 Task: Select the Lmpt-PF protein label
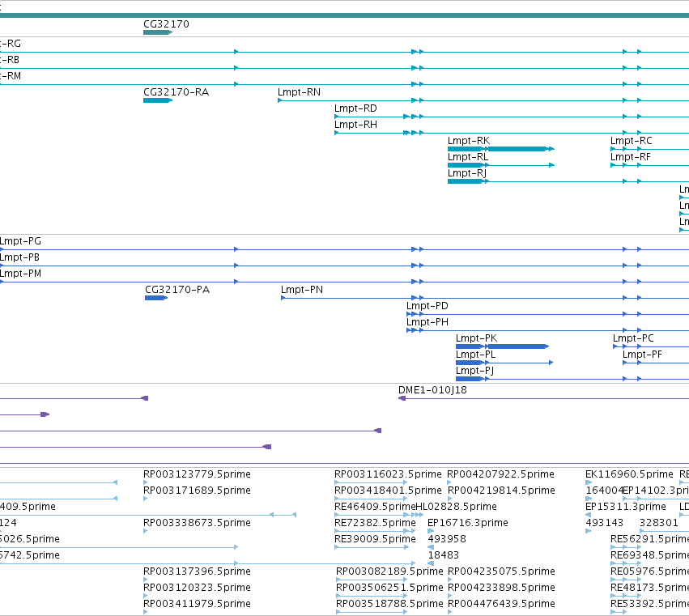[642, 355]
